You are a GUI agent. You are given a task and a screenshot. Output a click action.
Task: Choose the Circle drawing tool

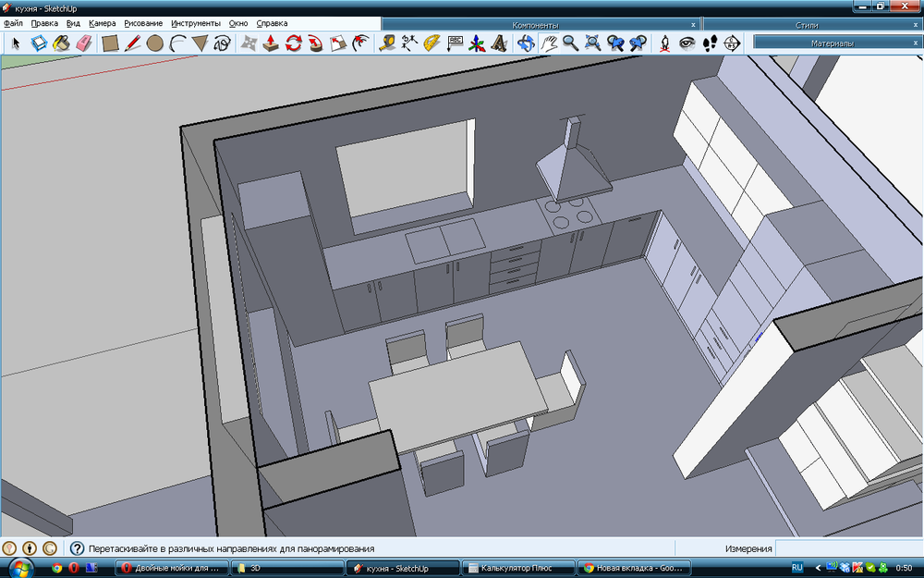pos(155,43)
